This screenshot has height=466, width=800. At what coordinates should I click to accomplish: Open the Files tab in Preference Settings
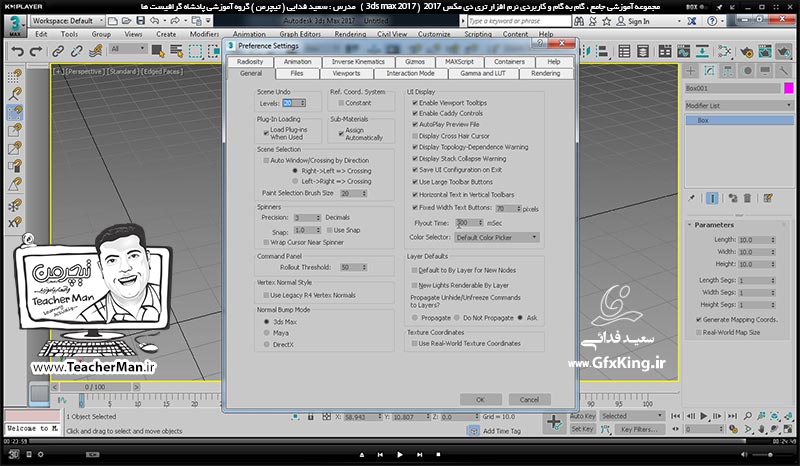297,73
